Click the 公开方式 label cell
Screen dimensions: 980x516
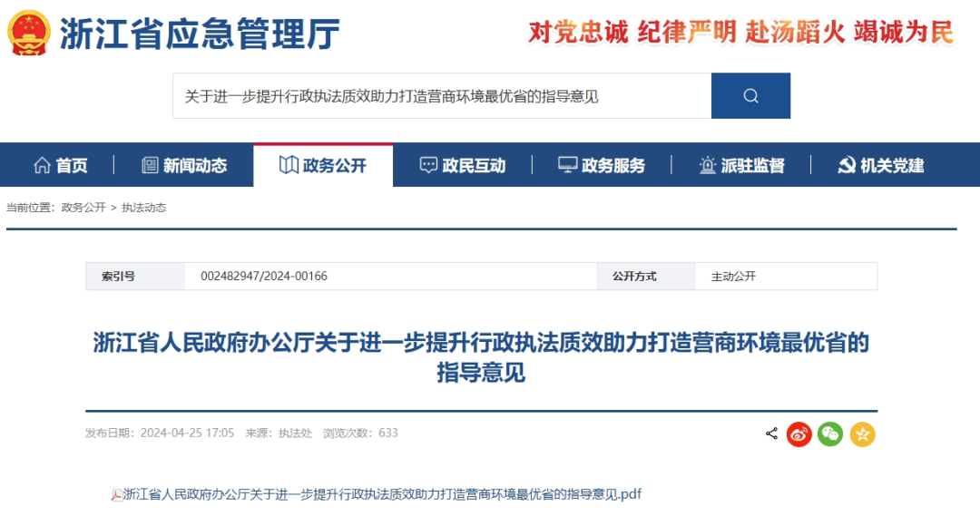click(x=646, y=276)
